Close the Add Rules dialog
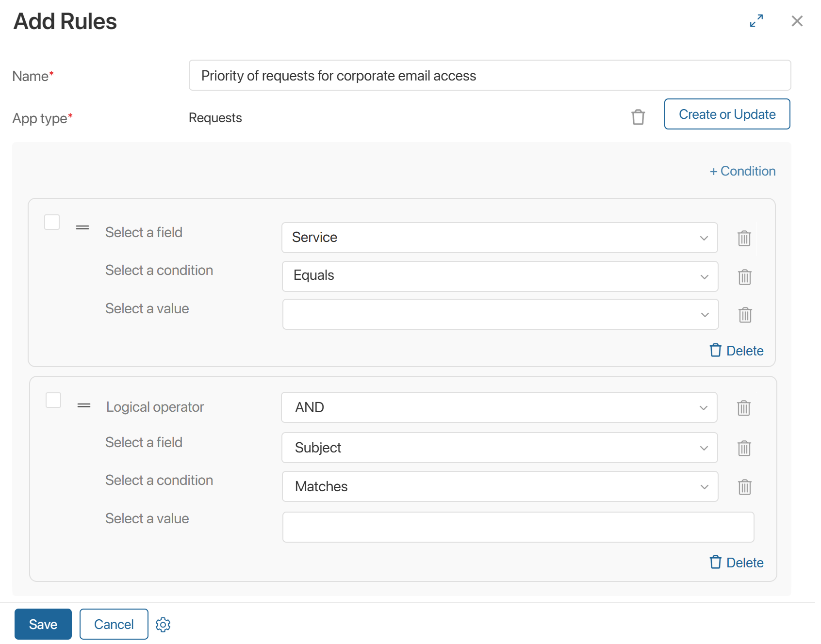The image size is (821, 644). (x=797, y=21)
